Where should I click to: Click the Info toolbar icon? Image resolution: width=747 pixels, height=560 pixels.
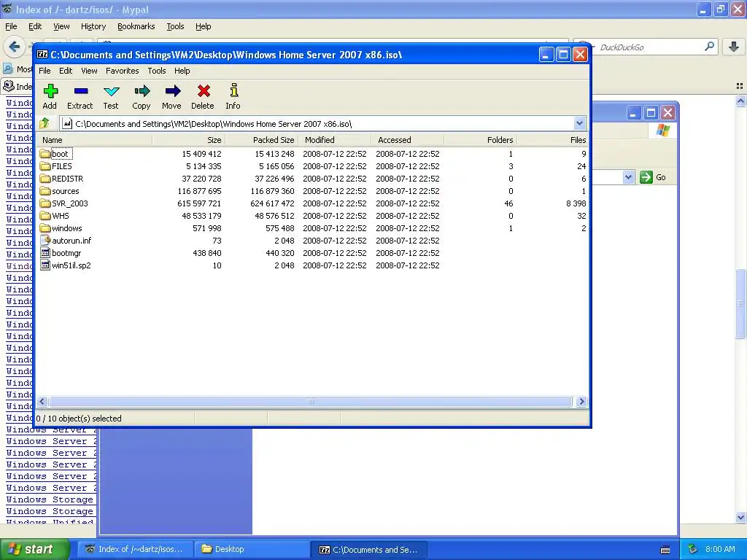click(x=233, y=97)
